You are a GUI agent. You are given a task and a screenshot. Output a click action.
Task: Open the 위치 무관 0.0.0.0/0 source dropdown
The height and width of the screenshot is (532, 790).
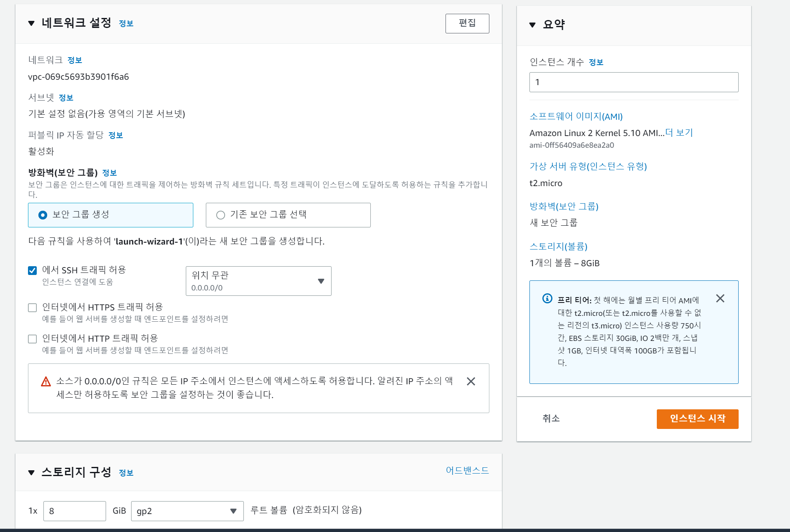(x=258, y=281)
